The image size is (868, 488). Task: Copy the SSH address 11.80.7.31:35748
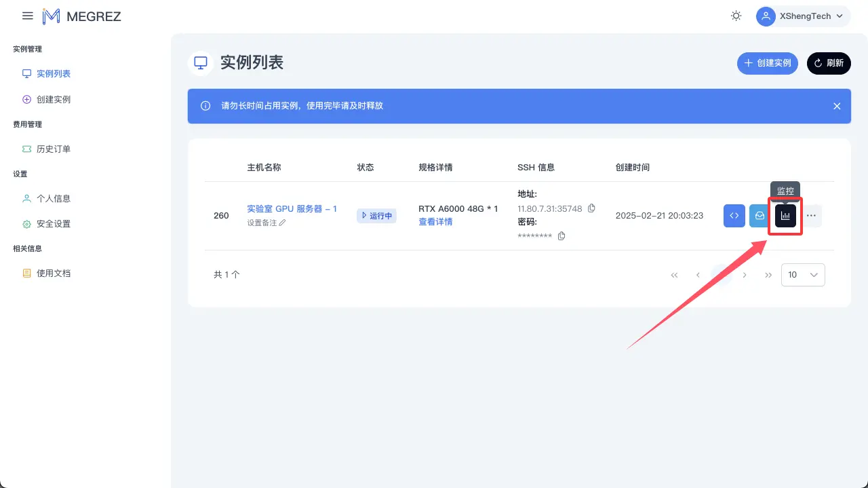[x=591, y=208]
